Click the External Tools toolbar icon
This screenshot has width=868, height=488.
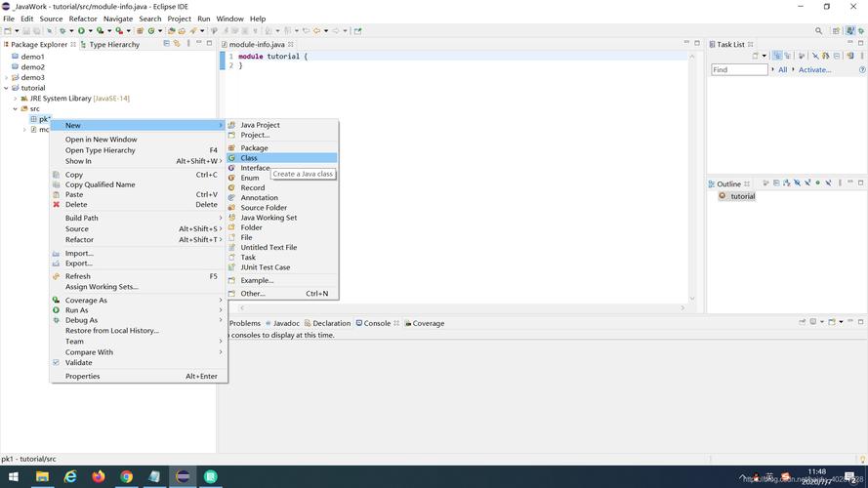click(x=118, y=31)
